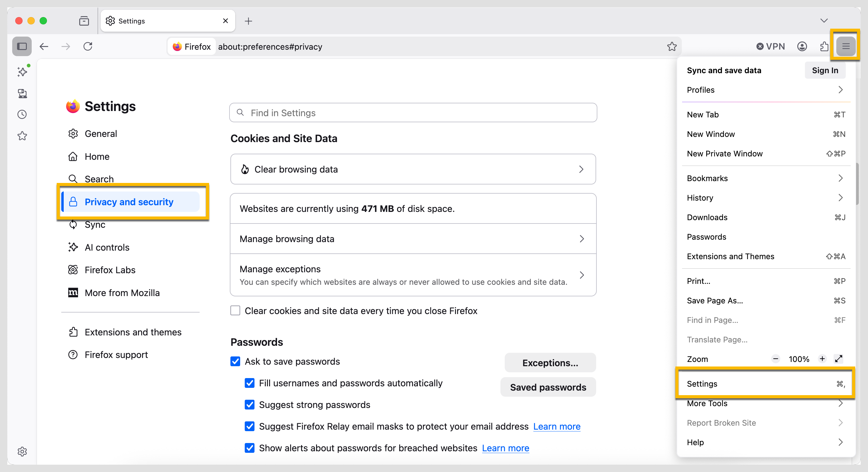The width and height of the screenshot is (868, 472).
Task: Open the tab groups list icon
Action: [x=84, y=21]
